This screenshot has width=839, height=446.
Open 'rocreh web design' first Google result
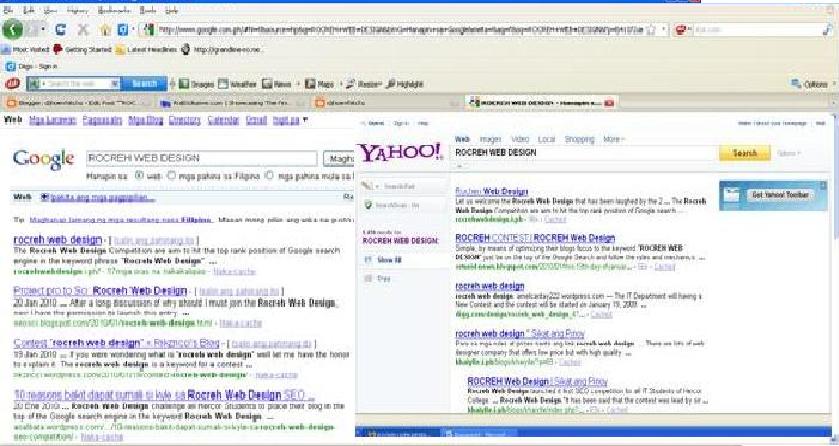coord(57,240)
